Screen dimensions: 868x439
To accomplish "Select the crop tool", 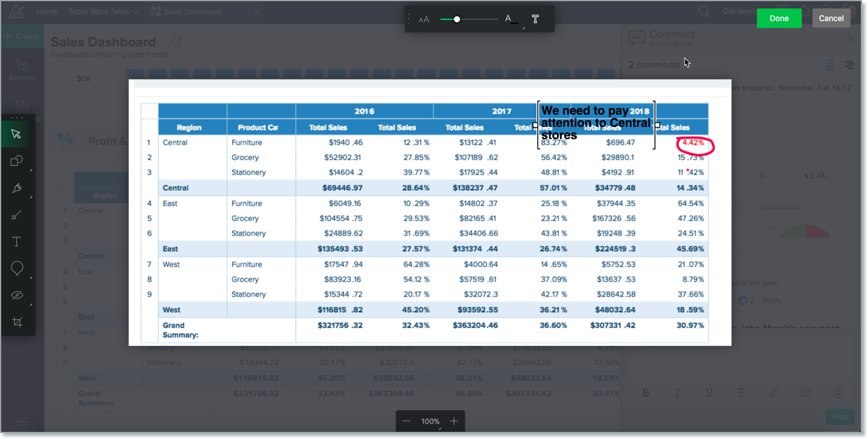I will pyautogui.click(x=17, y=322).
